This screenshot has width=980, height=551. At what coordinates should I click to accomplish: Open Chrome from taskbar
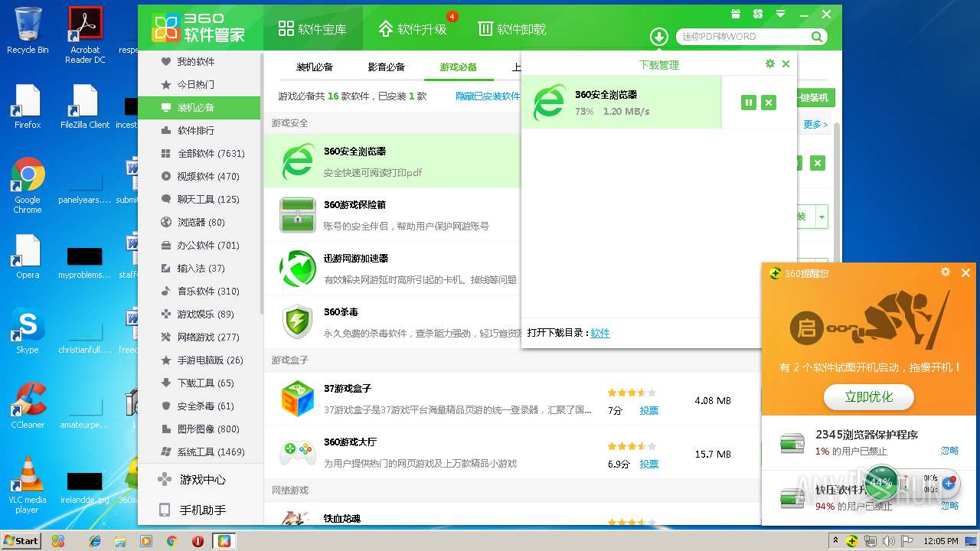pos(172,540)
